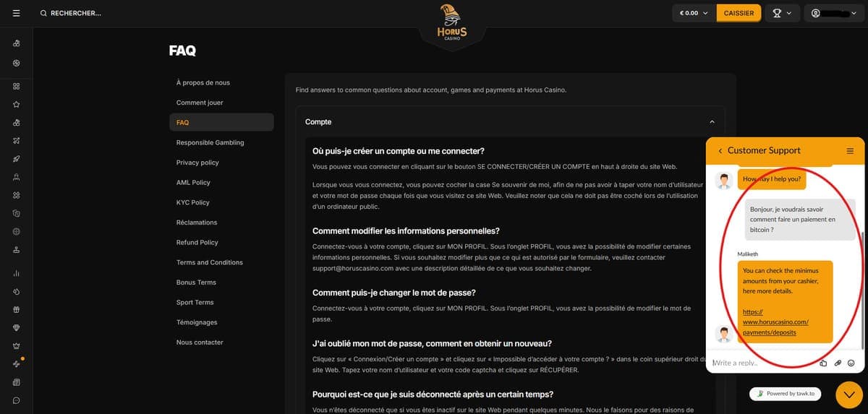
Task: Open Comment jouer page
Action: coord(200,103)
